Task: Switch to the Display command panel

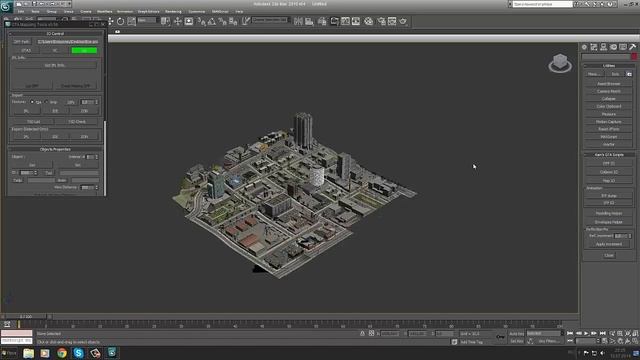Action: click(x=623, y=47)
